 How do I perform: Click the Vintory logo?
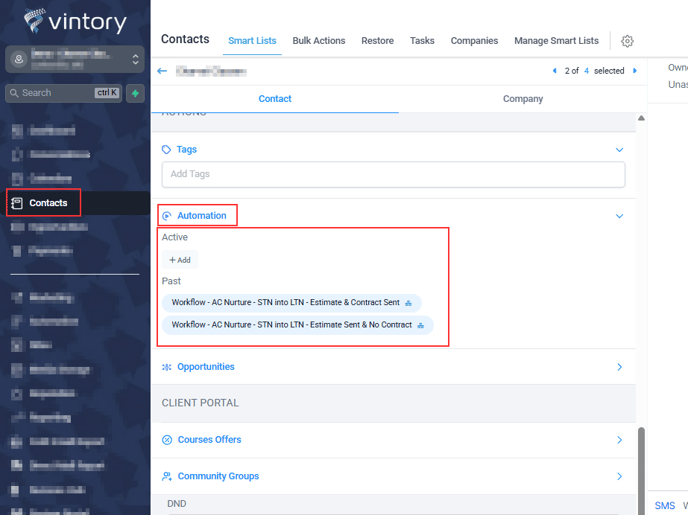point(75,21)
